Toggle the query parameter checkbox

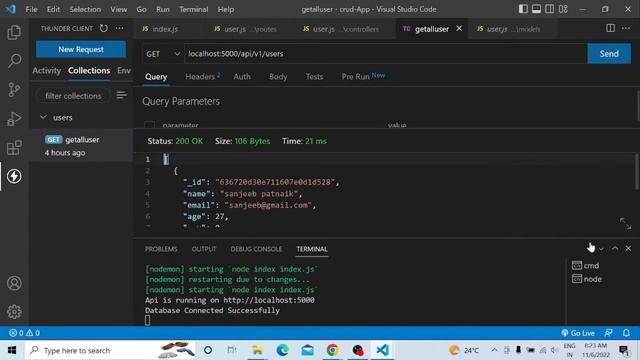pos(149,125)
